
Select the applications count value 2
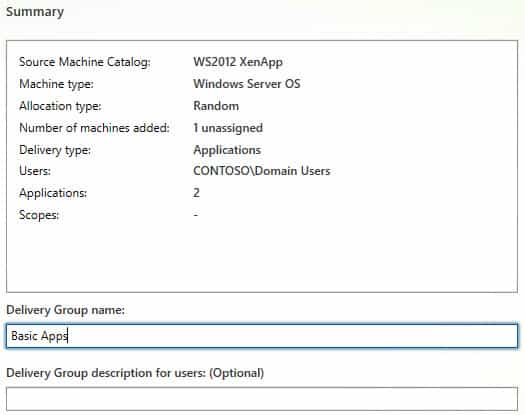(x=197, y=193)
